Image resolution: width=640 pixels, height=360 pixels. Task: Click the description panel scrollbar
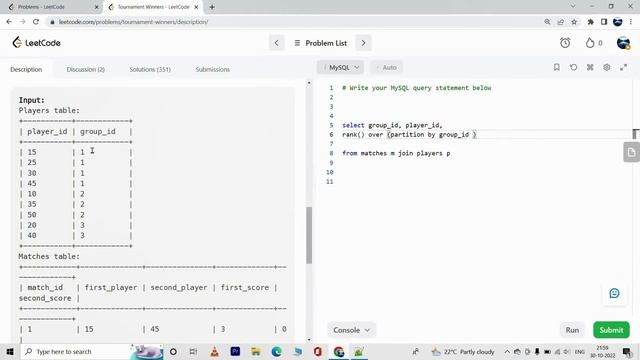pyautogui.click(x=309, y=235)
